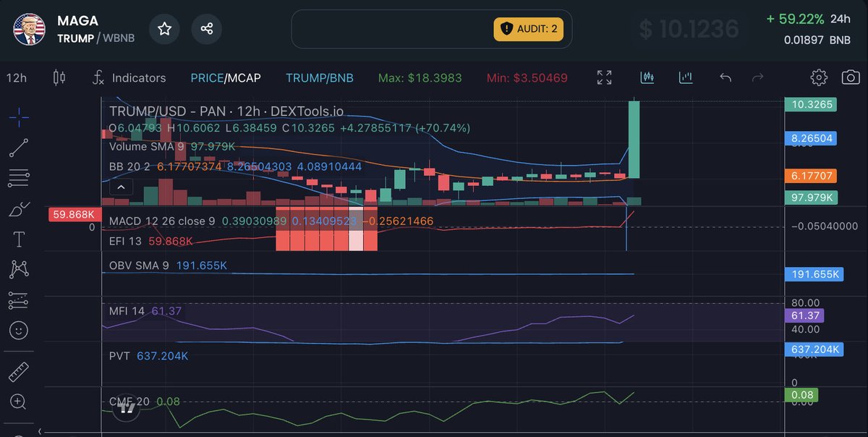
Task: Select the BB 20 2 indicator legend
Action: (235, 166)
